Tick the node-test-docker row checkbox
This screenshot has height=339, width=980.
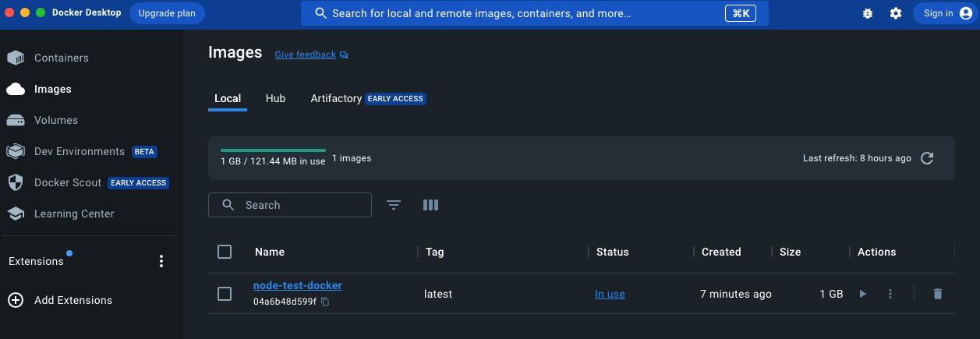(225, 294)
